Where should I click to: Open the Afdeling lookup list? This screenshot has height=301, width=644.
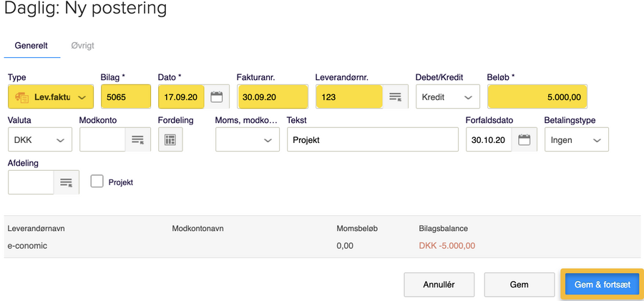coord(66,182)
